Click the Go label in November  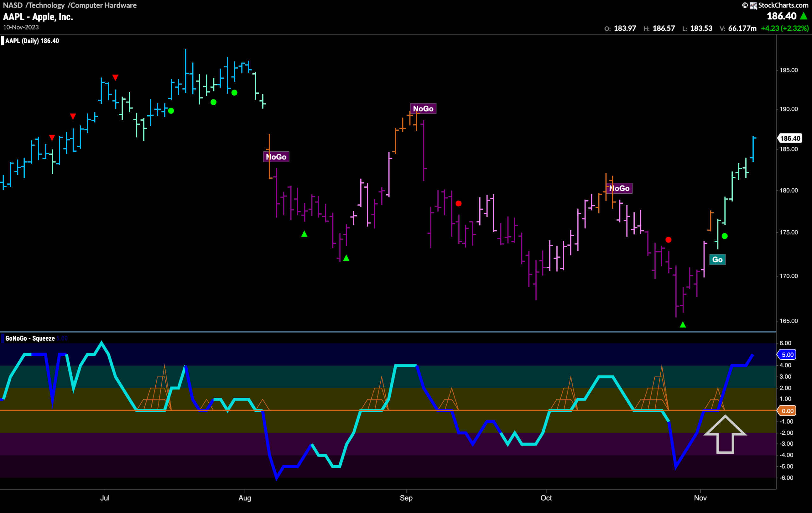(717, 259)
